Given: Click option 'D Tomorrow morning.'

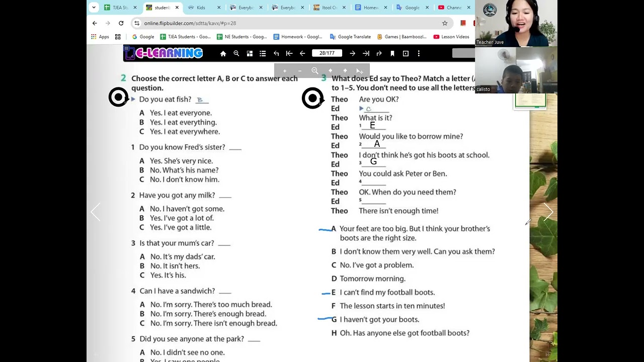Looking at the screenshot, I should pos(368,279).
